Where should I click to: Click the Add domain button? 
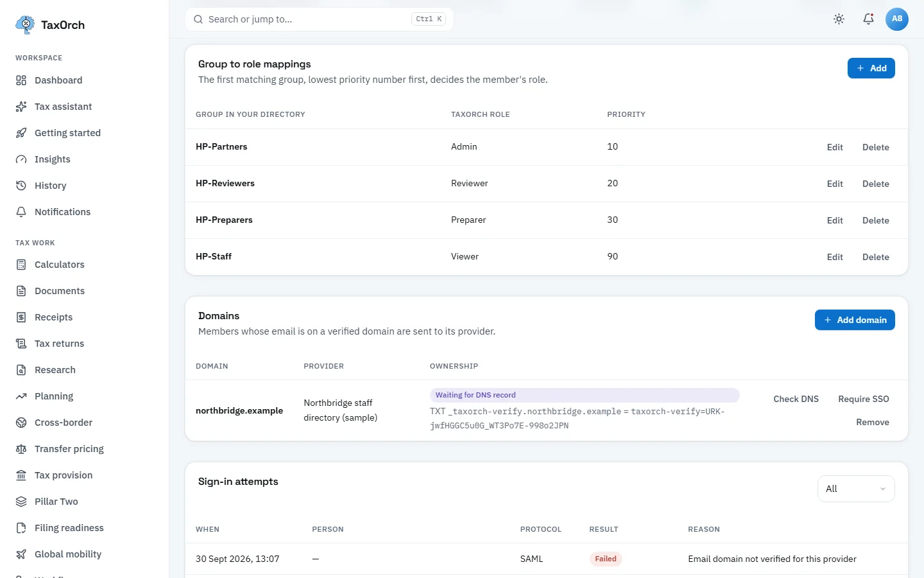pos(855,320)
